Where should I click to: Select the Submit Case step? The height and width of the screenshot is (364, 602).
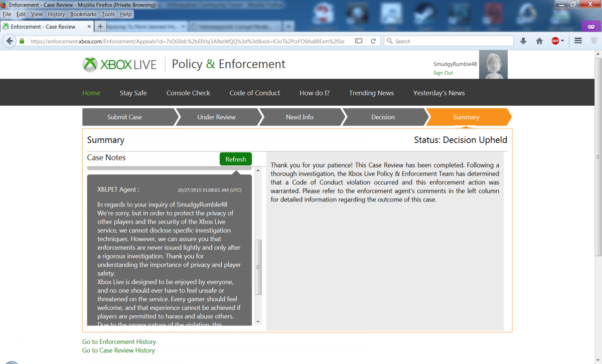point(127,117)
